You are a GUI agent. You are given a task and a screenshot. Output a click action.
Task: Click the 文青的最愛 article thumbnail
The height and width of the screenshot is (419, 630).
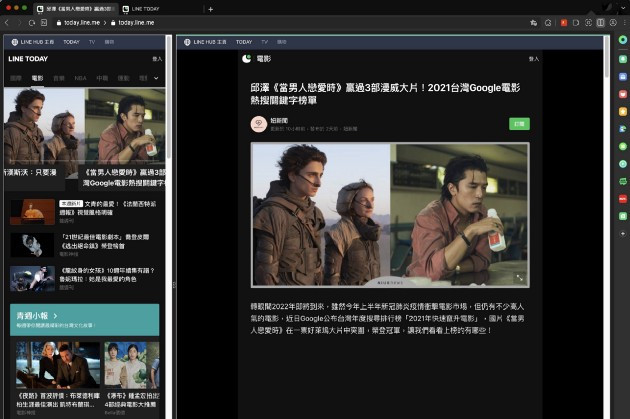33,212
